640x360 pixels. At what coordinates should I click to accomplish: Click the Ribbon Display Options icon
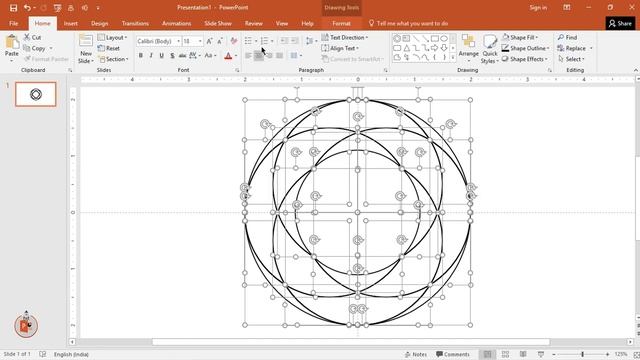tap(567, 8)
